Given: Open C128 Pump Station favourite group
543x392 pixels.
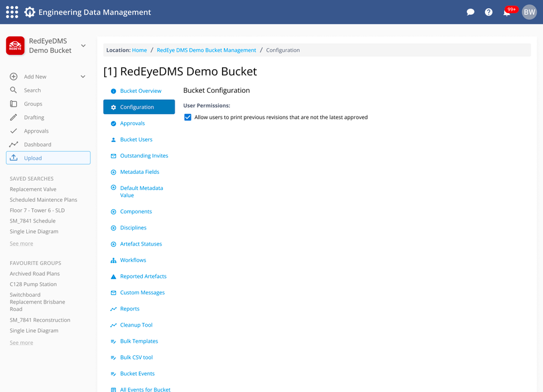Looking at the screenshot, I should (33, 284).
